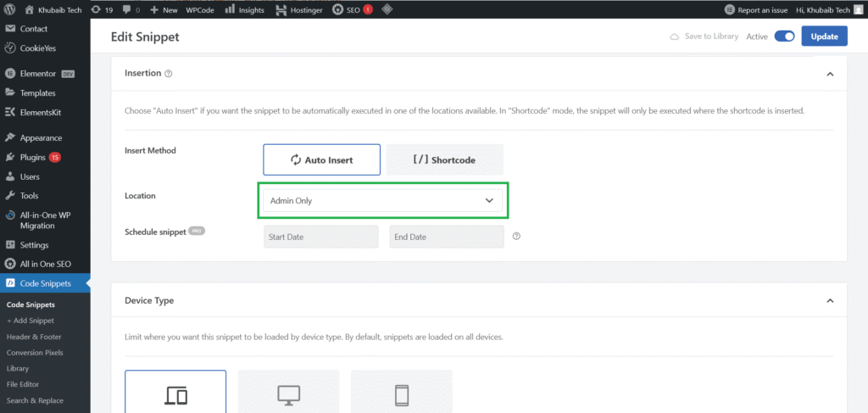Viewport: 868px width, 413px height.
Task: Toggle the Active snippet switch
Action: (784, 36)
